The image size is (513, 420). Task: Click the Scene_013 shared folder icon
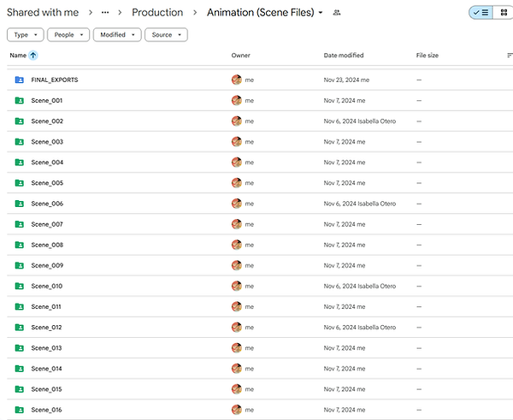pos(20,347)
